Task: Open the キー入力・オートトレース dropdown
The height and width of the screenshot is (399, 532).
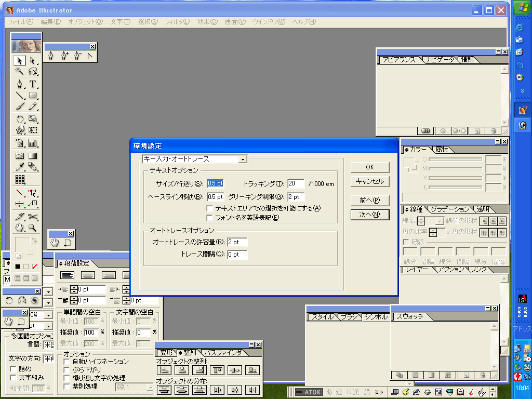Action: pos(242,159)
